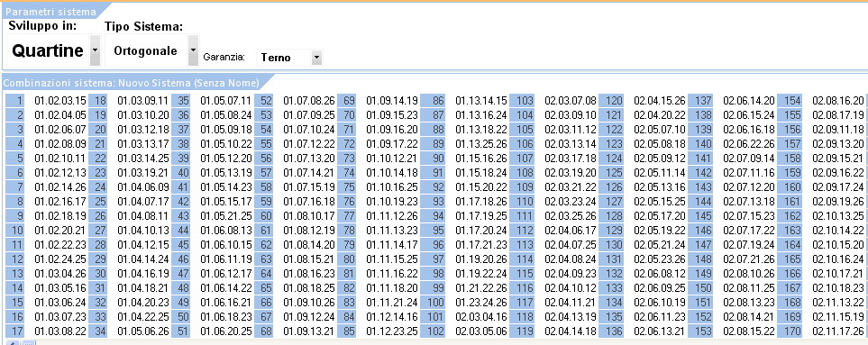Screen dimensions: 868x345
Task: Select combination 02.10.13.25
Action: point(838,215)
